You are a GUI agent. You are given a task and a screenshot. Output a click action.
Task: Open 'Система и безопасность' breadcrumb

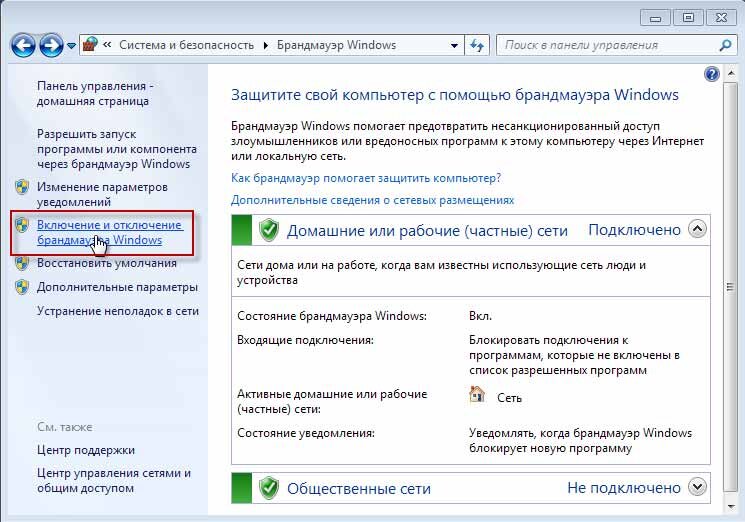pos(186,45)
